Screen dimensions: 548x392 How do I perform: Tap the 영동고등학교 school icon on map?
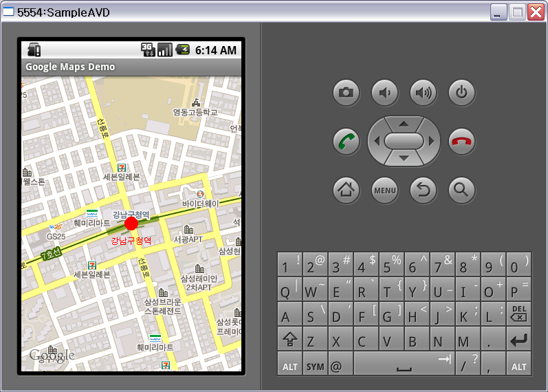tap(197, 102)
